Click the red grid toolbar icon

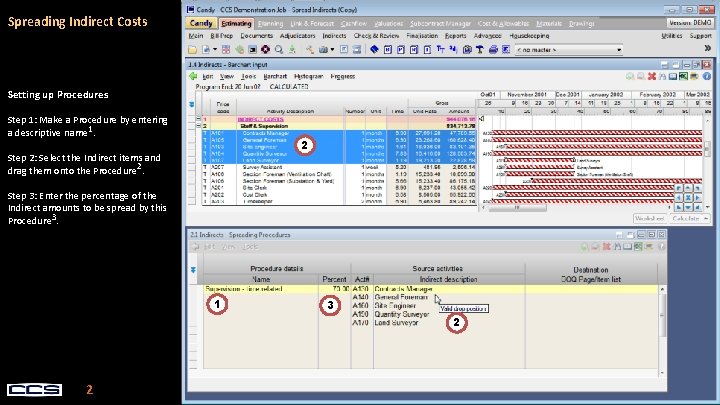pyautogui.click(x=226, y=50)
